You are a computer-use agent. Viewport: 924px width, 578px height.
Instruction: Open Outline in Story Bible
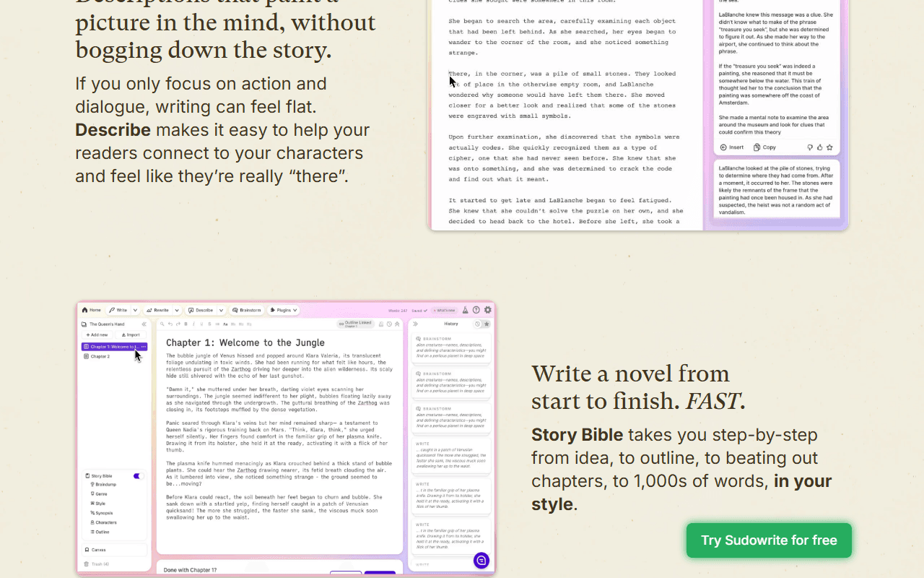click(101, 532)
